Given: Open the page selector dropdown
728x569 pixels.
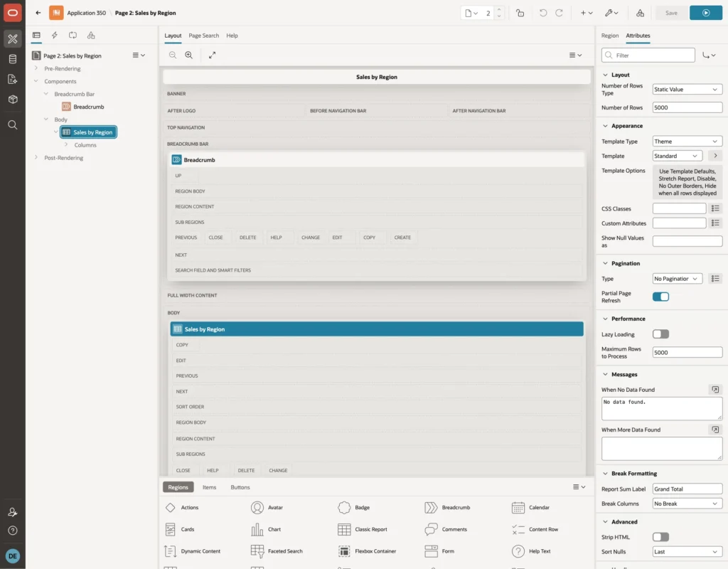Looking at the screenshot, I should (x=471, y=13).
